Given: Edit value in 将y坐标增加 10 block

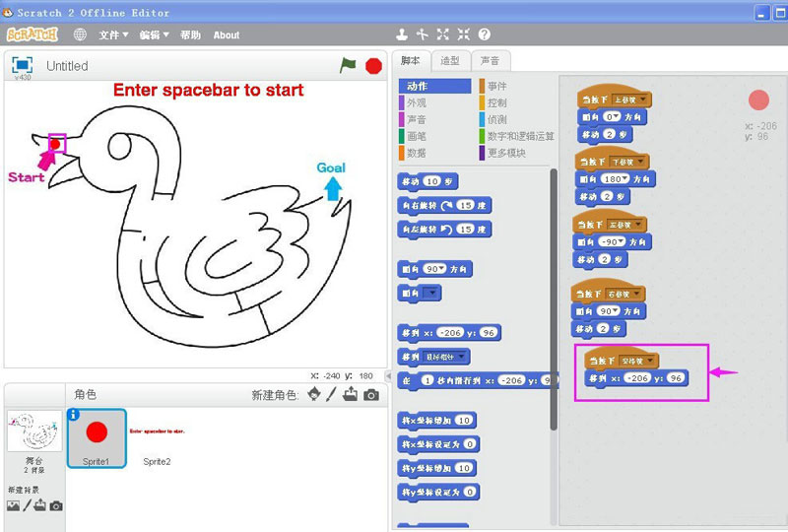Looking at the screenshot, I should (464, 468).
